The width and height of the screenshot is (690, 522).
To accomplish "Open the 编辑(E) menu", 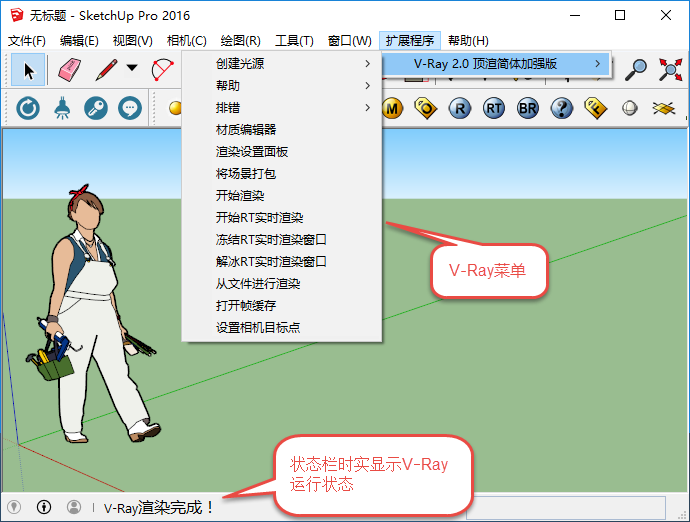I will 79,41.
